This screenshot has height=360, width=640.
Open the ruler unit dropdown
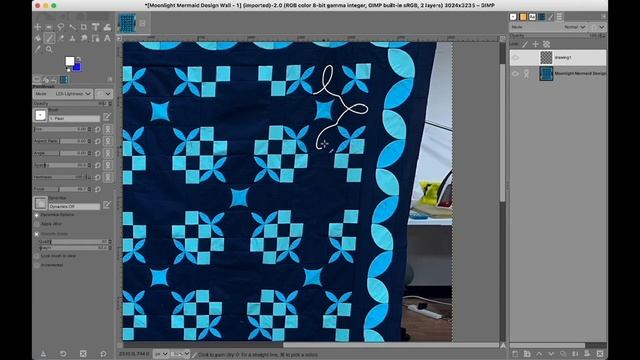pos(160,354)
